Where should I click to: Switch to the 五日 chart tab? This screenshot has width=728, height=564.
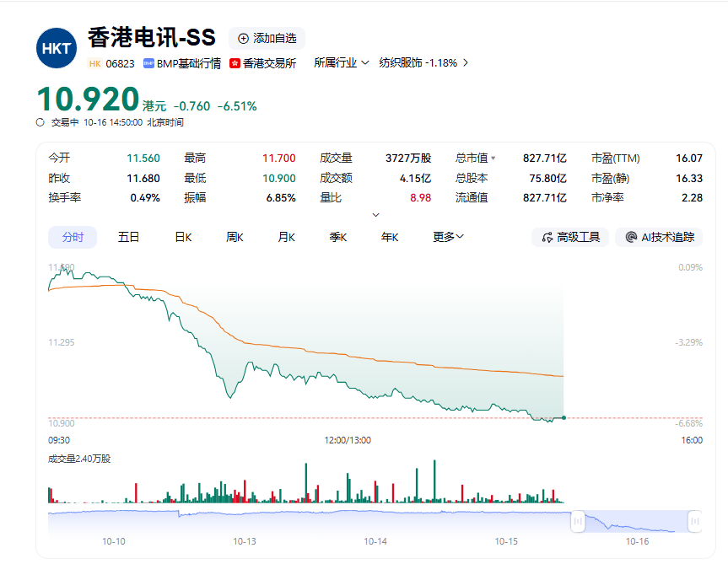pos(128,238)
